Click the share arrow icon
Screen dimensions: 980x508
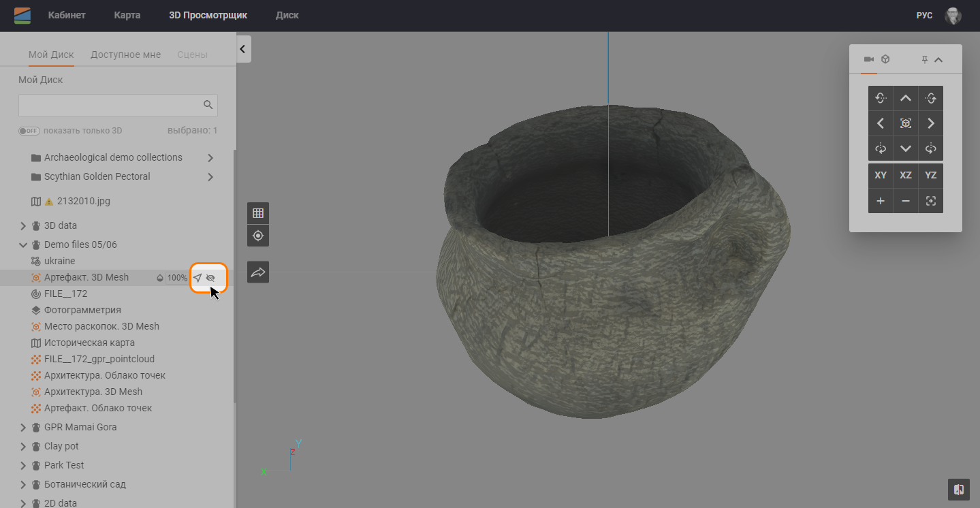coord(258,272)
